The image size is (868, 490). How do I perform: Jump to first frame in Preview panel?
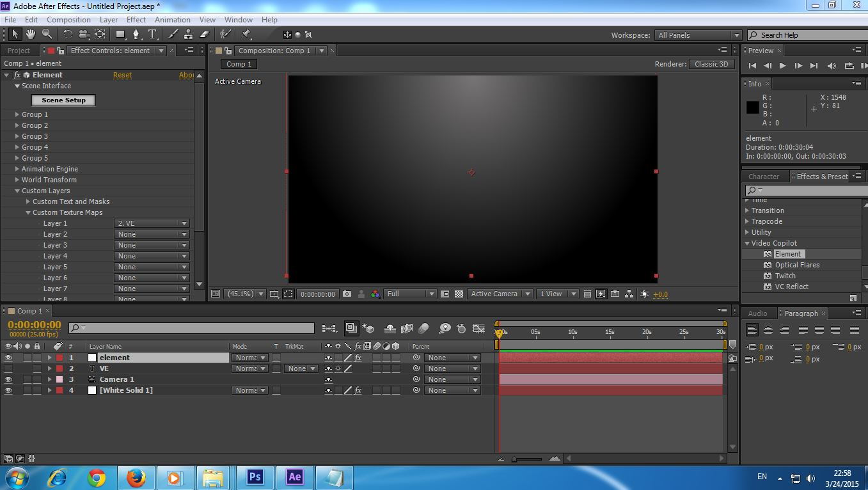(x=752, y=65)
